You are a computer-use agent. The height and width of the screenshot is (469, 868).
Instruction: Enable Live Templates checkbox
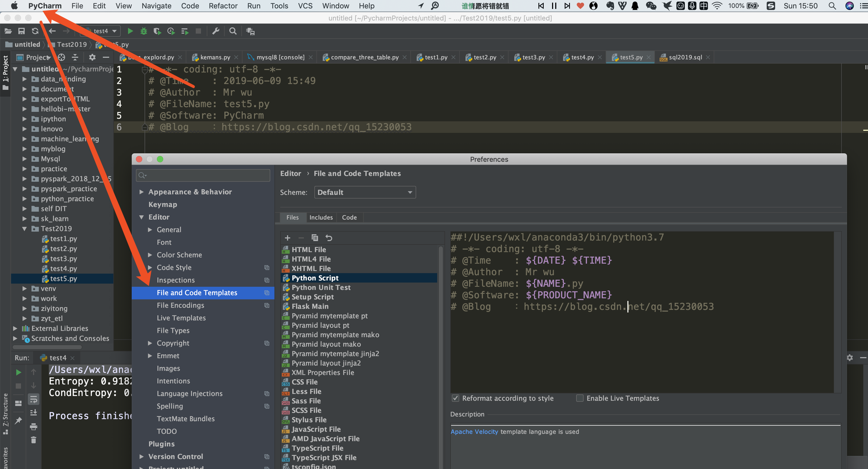[x=580, y=398]
